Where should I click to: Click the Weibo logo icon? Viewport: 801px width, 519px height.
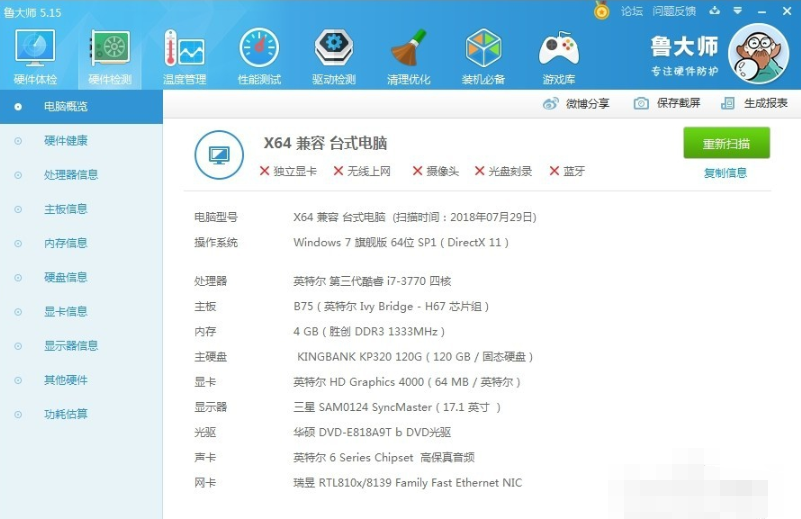pyautogui.click(x=551, y=104)
